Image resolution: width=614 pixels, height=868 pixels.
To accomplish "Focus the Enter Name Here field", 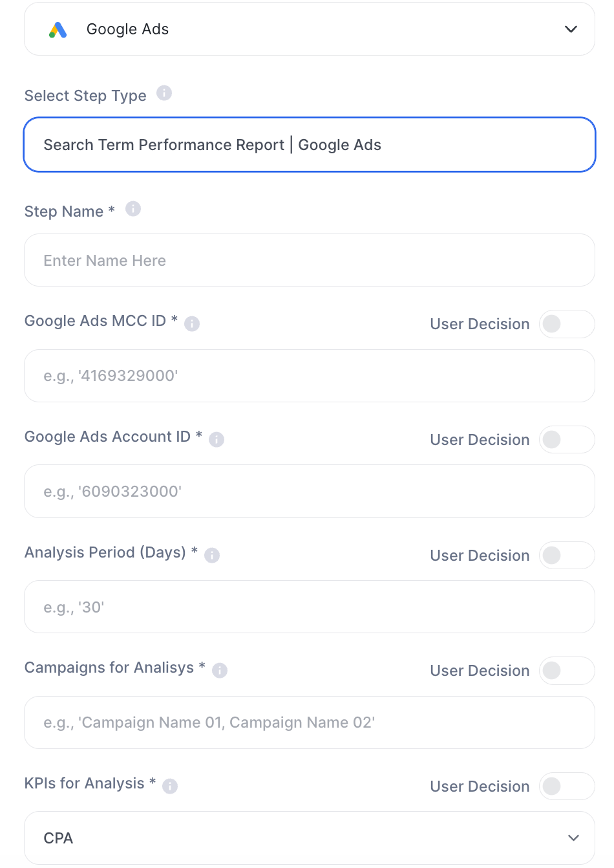I will [x=310, y=260].
